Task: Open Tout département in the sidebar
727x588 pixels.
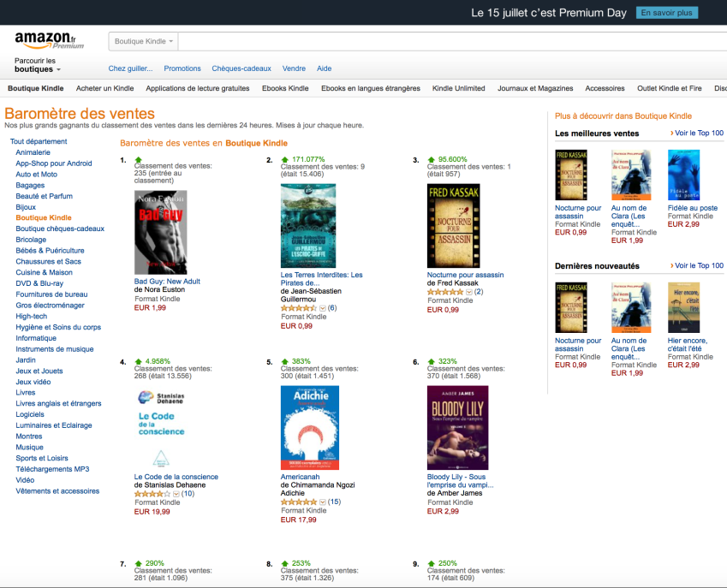Action: point(39,141)
